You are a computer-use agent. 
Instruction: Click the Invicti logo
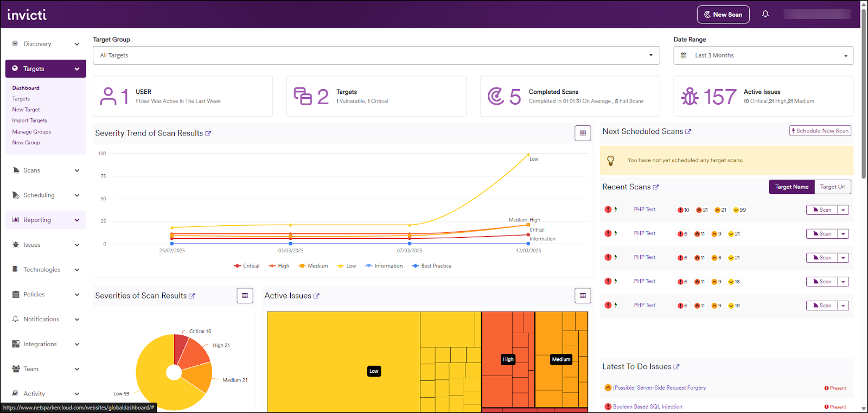pos(27,15)
